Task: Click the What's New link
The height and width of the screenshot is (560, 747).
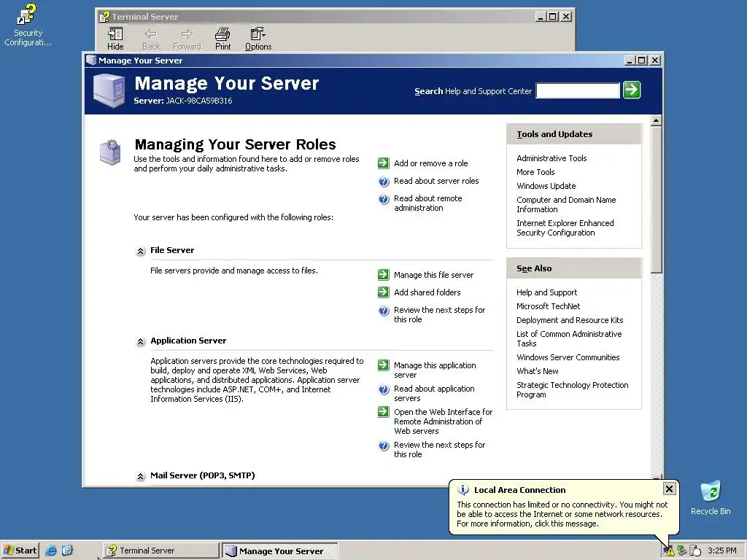Action: pos(538,371)
